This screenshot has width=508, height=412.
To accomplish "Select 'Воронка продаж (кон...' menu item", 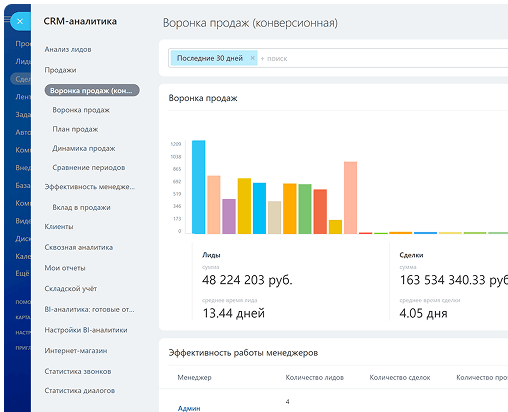I will tap(92, 90).
